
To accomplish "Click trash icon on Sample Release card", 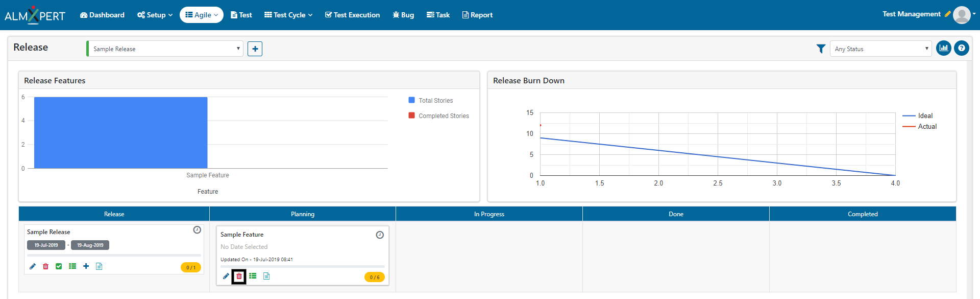I will 46,266.
